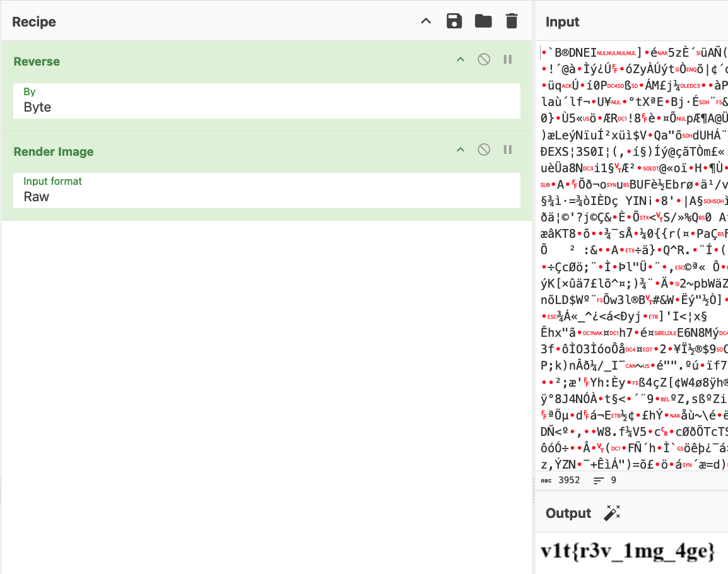Viewport: 728px width, 574px height.
Task: Open the load recipe folder icon
Action: pyautogui.click(x=483, y=21)
